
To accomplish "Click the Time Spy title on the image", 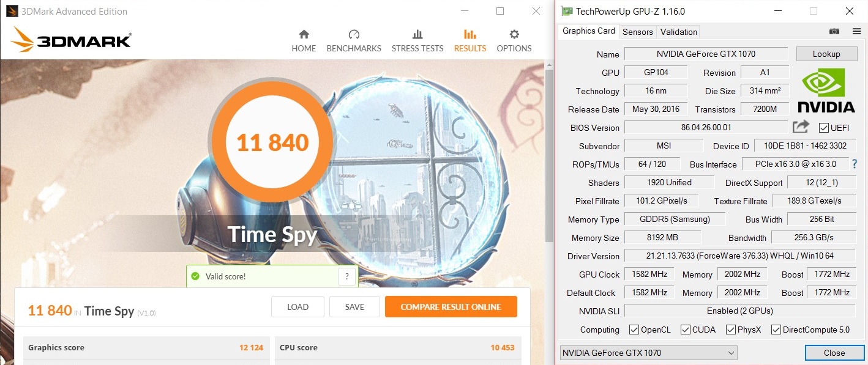I will point(272,235).
